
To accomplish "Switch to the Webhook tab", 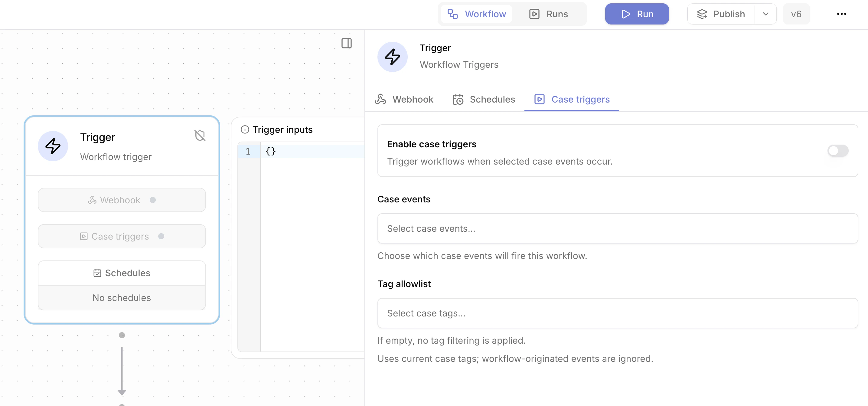I will [x=404, y=100].
